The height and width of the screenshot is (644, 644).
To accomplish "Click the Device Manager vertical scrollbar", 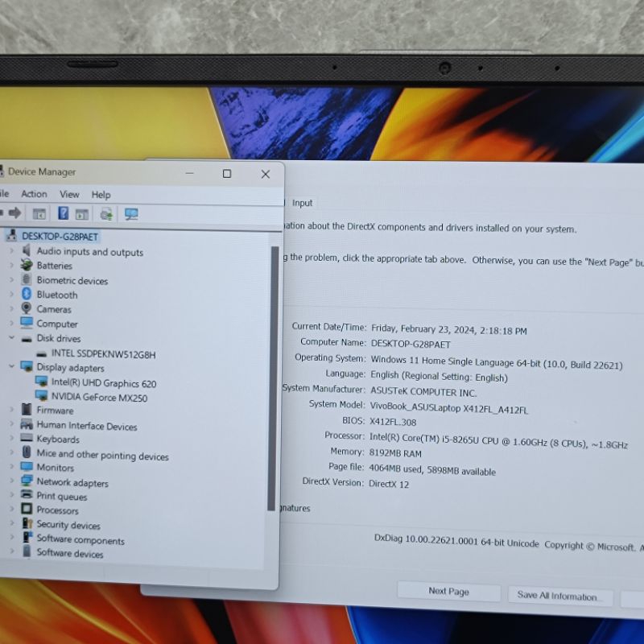I will (x=274, y=378).
